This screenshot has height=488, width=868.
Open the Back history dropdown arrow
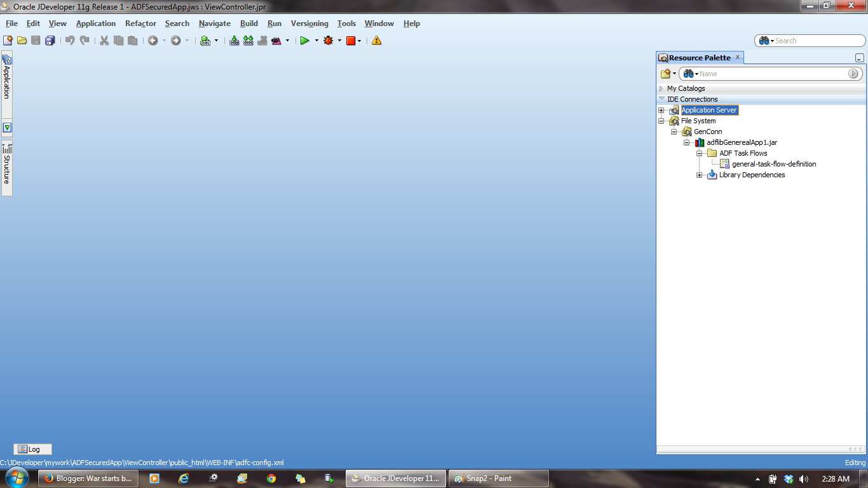pyautogui.click(x=164, y=41)
